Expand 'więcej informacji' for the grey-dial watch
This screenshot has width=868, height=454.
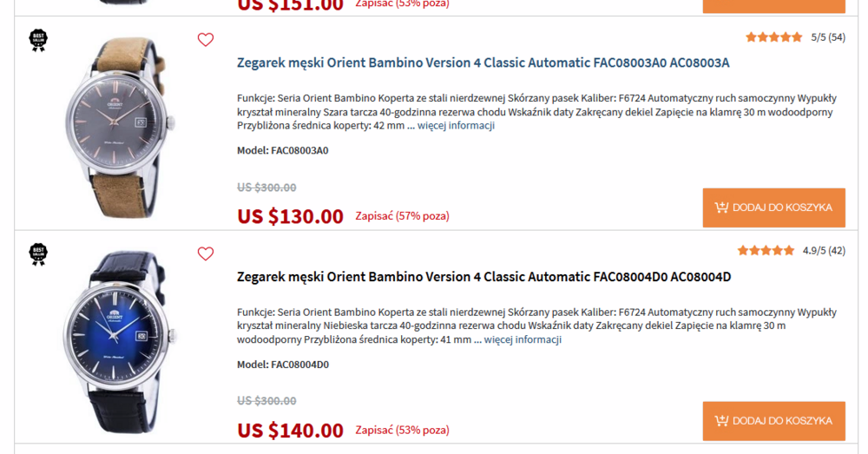coord(456,126)
